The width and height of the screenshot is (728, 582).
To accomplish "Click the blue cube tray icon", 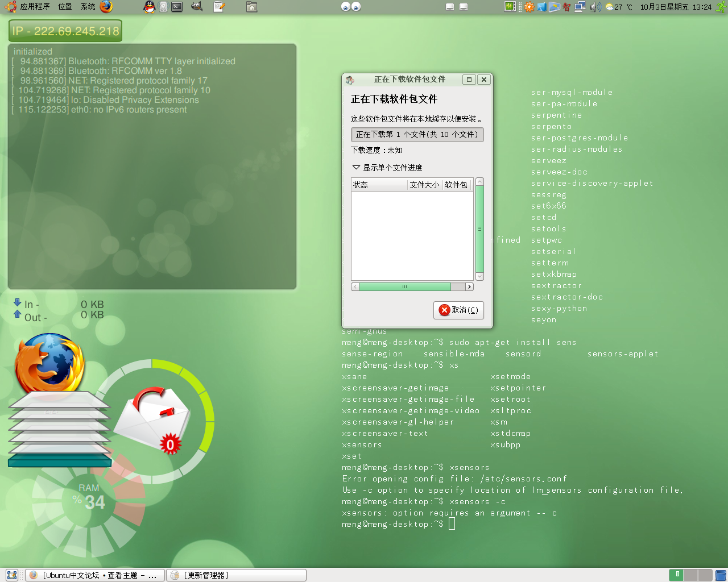I will [542, 7].
